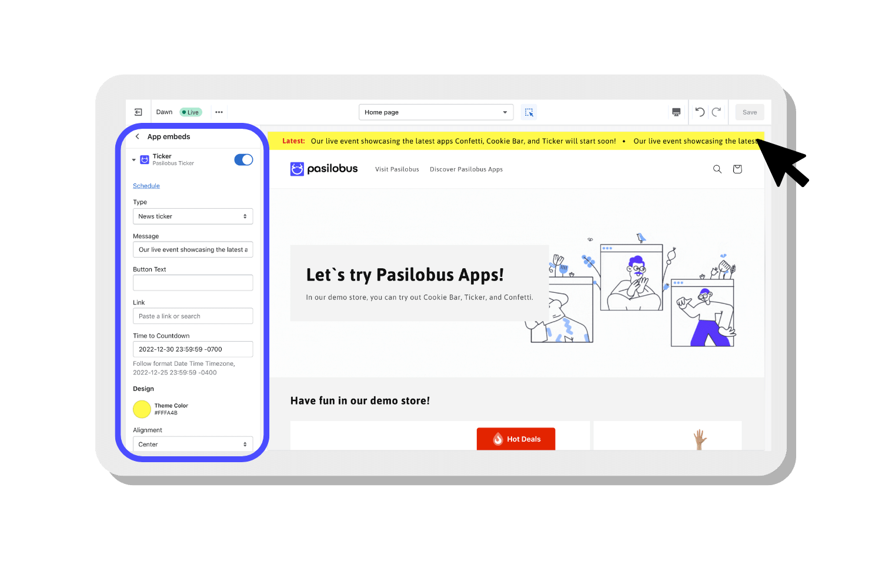Open Discover Pasilobus Apps menu item
This screenshot has width=882, height=588.
click(466, 169)
